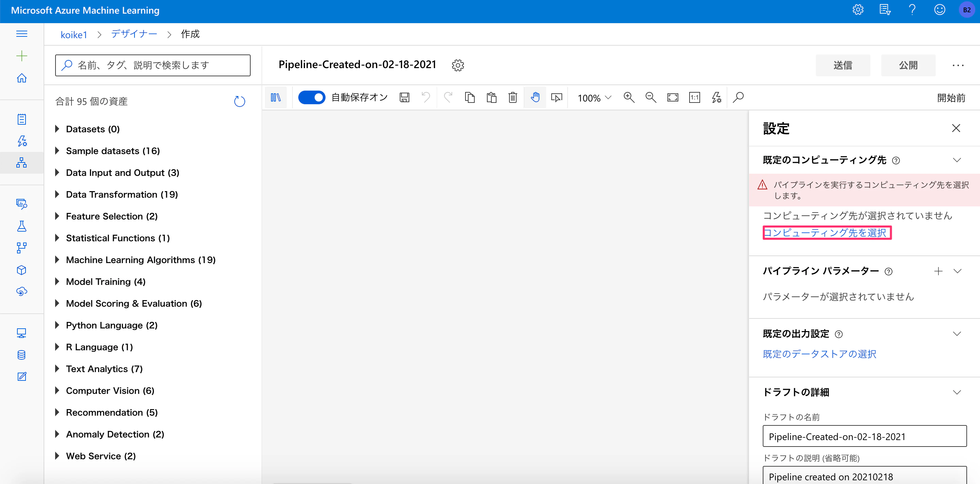Select the pan hand tool

click(x=535, y=97)
